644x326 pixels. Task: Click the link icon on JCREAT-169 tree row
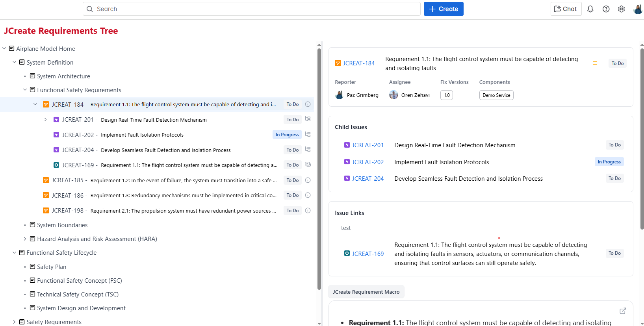(308, 165)
